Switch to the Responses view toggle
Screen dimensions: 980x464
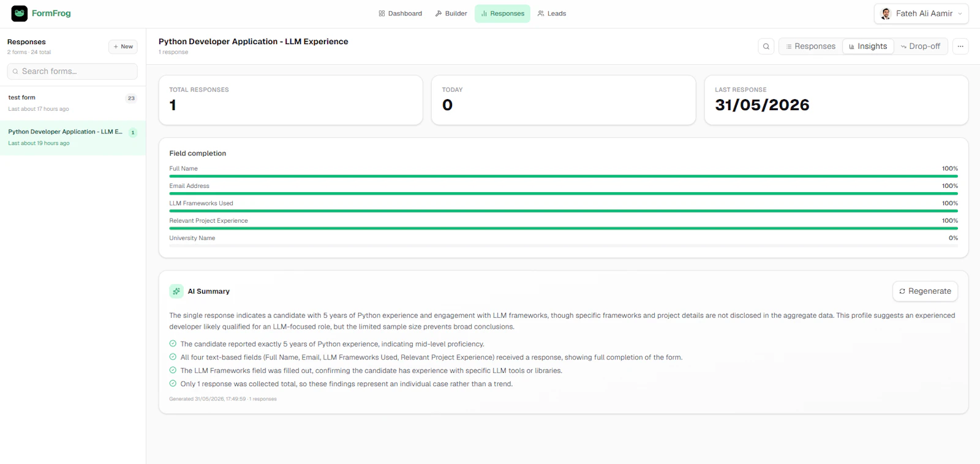pos(811,47)
